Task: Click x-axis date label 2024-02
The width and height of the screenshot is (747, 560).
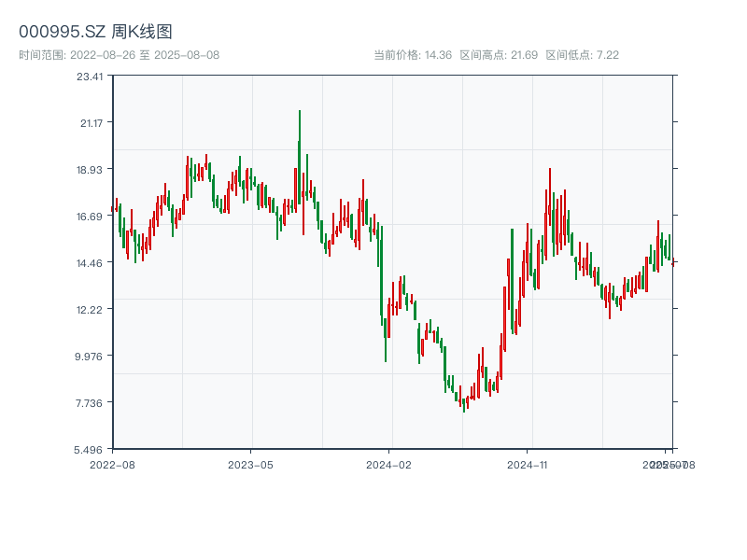Action: coord(388,465)
